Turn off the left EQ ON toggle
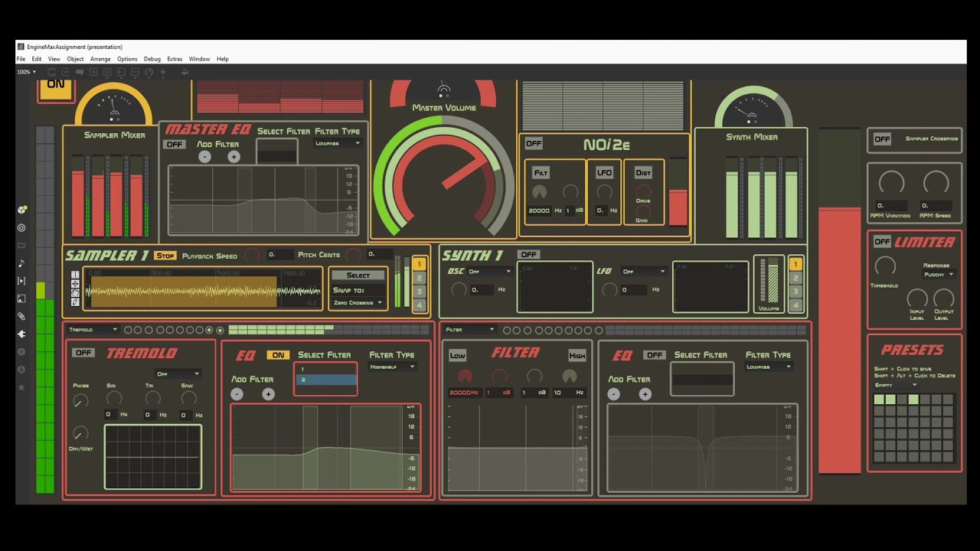 pos(277,355)
